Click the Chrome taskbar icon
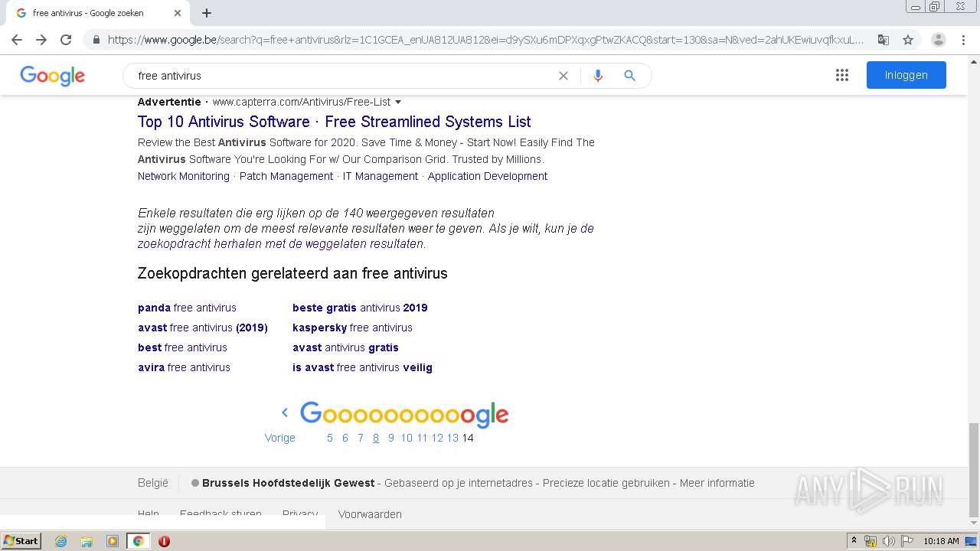This screenshot has height=551, width=980. click(x=138, y=541)
